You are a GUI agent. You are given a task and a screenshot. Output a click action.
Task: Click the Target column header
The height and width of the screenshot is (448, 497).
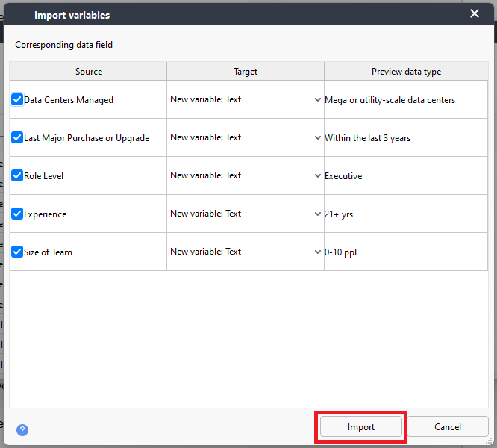coord(246,72)
